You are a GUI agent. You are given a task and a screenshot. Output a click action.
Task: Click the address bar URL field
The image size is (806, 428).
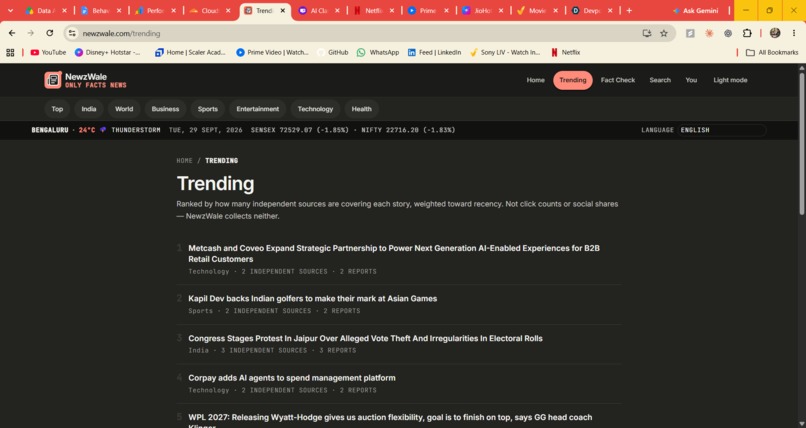[360, 33]
